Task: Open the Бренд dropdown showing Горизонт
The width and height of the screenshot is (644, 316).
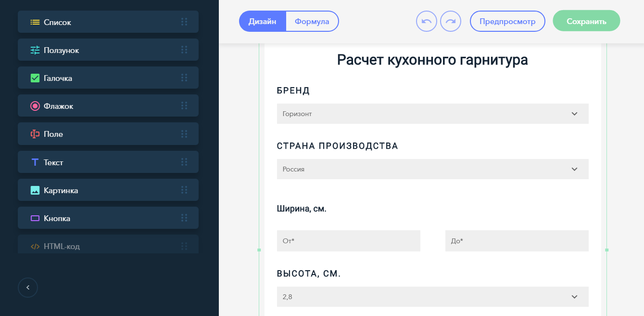Action: click(433, 114)
